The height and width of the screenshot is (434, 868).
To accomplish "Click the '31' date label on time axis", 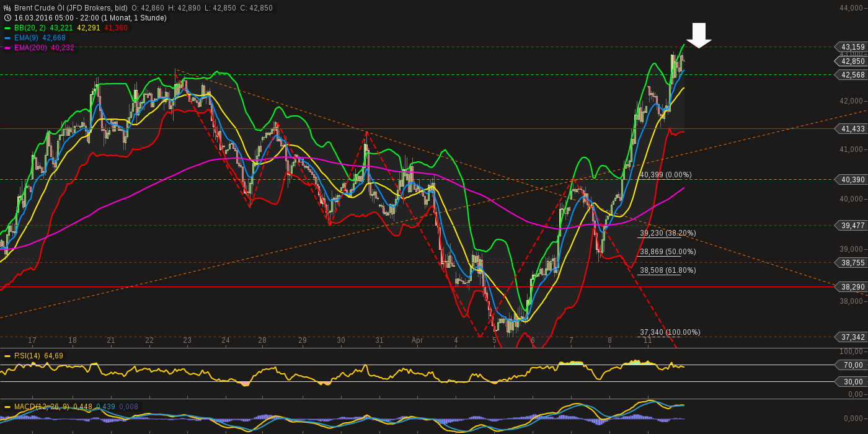I will tap(379, 341).
